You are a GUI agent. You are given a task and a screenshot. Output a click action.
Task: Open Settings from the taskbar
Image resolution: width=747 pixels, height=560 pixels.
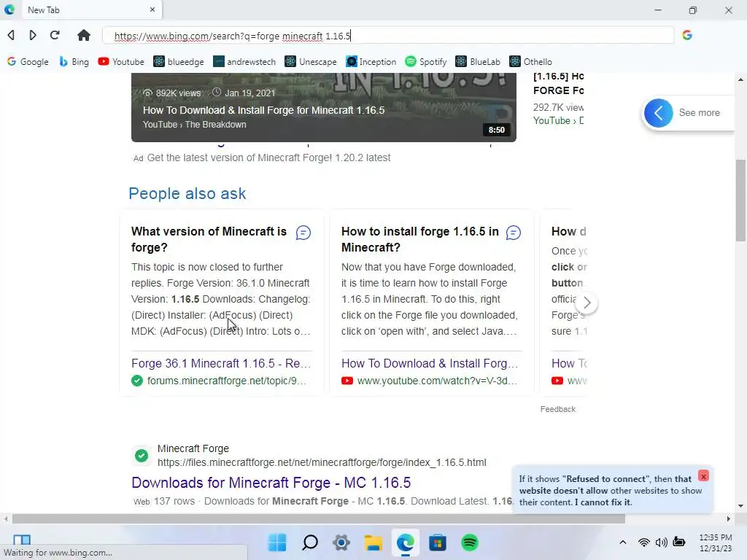click(x=341, y=542)
